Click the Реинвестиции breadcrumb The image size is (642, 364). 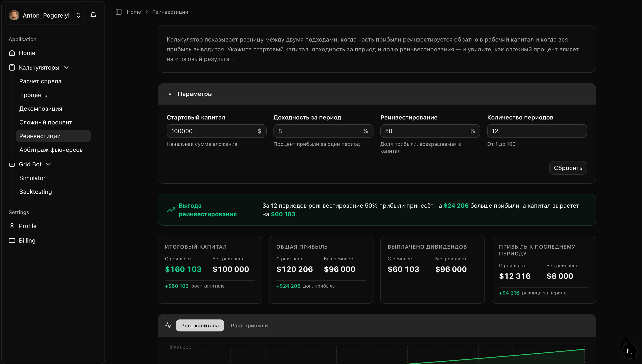170,12
